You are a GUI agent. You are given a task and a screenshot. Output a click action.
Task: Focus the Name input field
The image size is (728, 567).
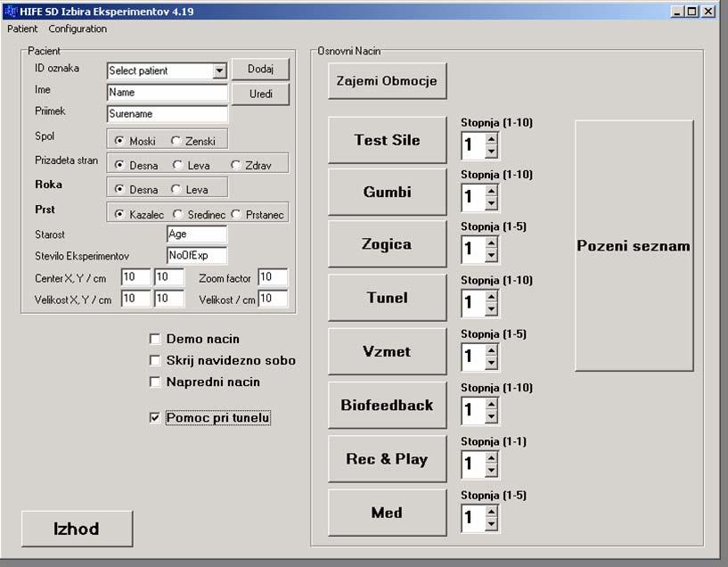(168, 93)
